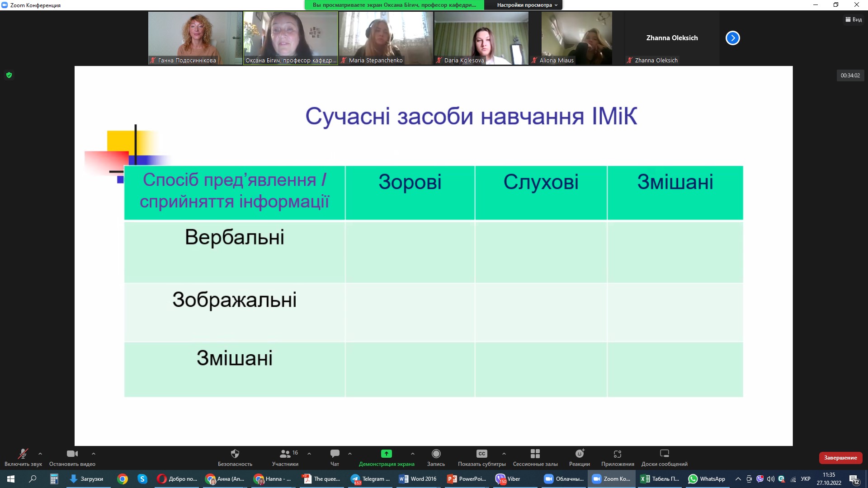Screen dimensions: 868x488
Task: Unmute microphone with Включить звук
Action: (x=23, y=454)
